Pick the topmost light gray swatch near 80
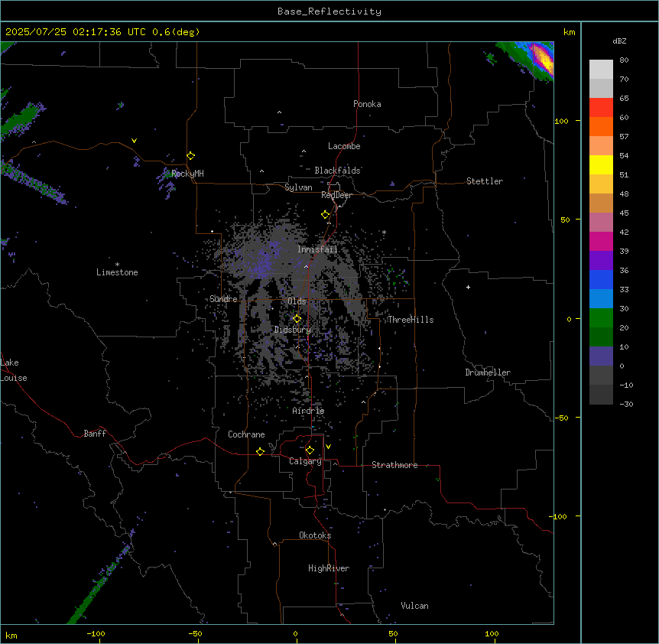The height and width of the screenshot is (644, 659). click(601, 69)
